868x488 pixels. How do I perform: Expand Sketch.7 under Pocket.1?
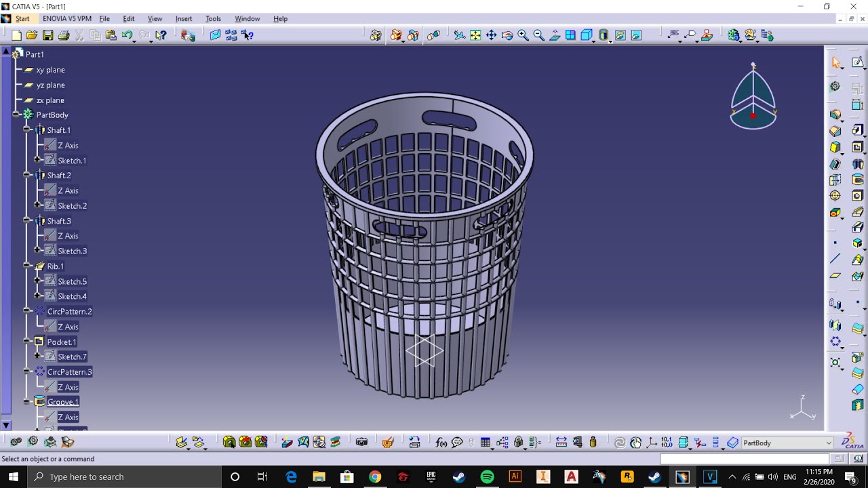pos(37,356)
